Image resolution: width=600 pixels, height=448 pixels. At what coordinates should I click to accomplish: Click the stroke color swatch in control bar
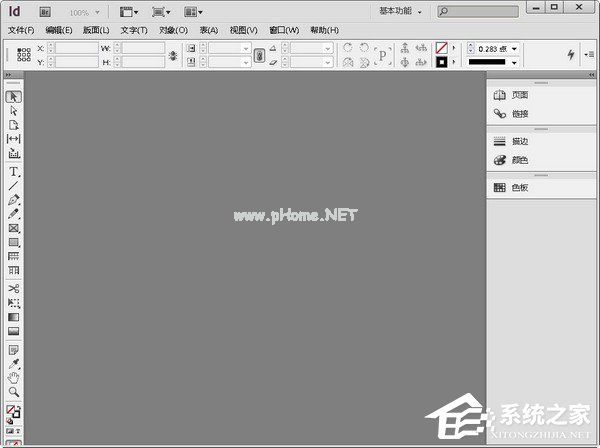click(442, 62)
